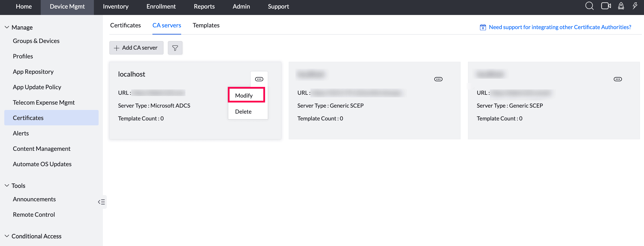Open Certificate Authorities integration support link
This screenshot has width=644, height=246.
[560, 27]
